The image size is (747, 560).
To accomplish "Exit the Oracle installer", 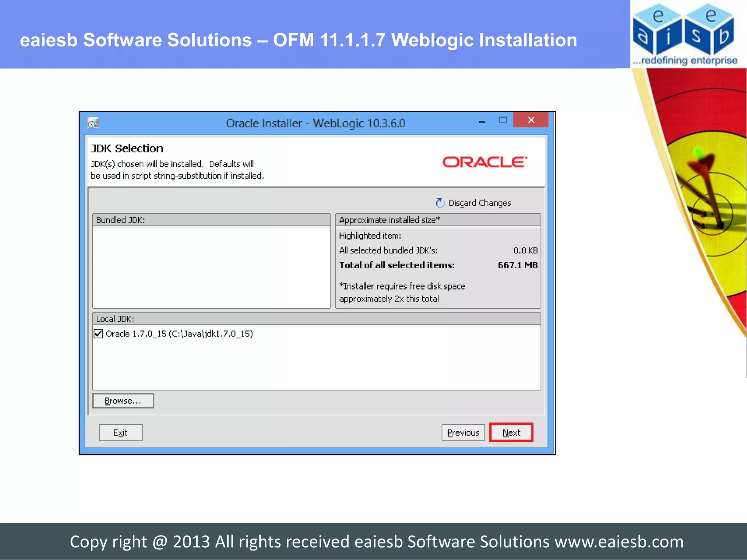I will click(x=121, y=432).
